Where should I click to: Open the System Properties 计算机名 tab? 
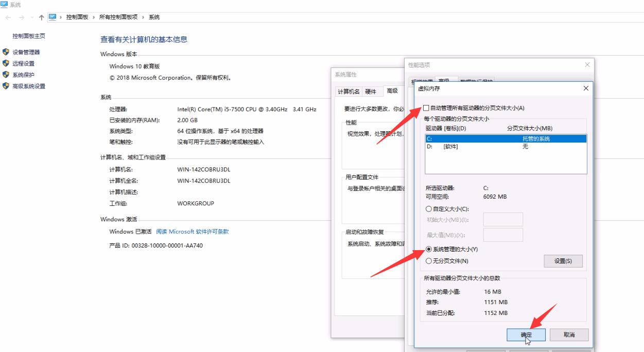coord(349,92)
